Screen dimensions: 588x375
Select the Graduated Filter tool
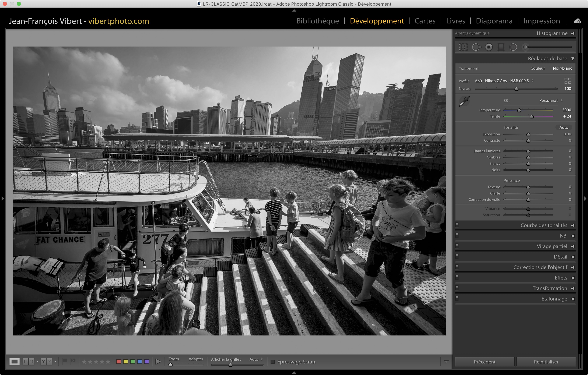click(501, 47)
